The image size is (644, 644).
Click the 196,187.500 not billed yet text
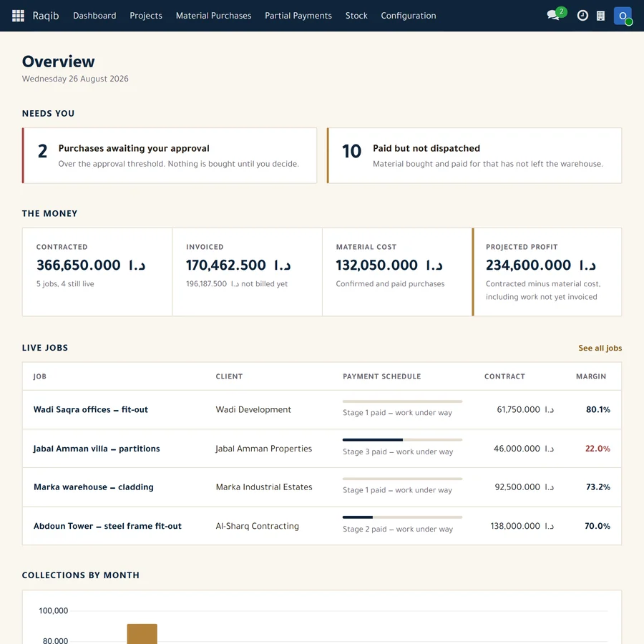pos(237,284)
